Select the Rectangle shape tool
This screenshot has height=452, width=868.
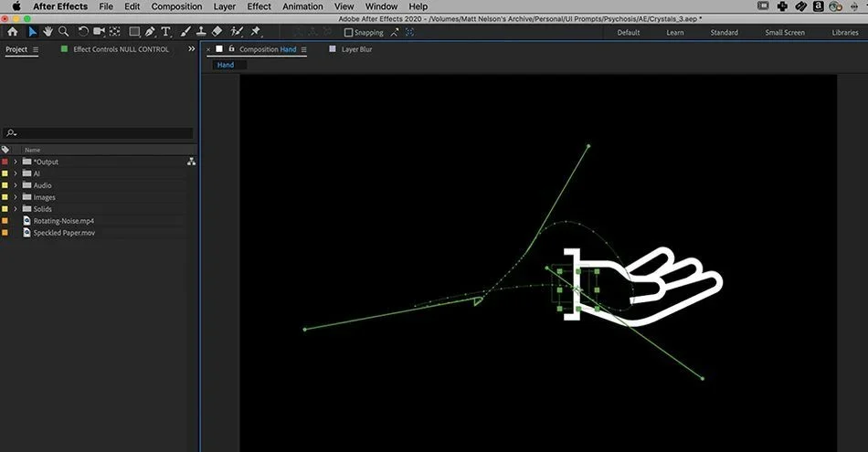click(134, 32)
